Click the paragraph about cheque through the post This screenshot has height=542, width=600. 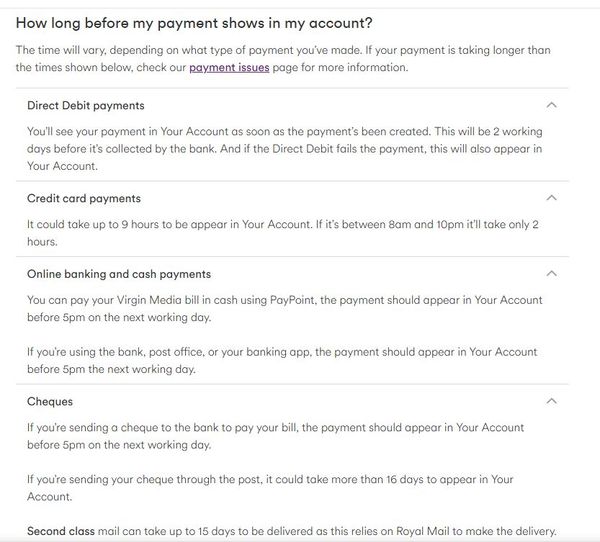coord(270,488)
